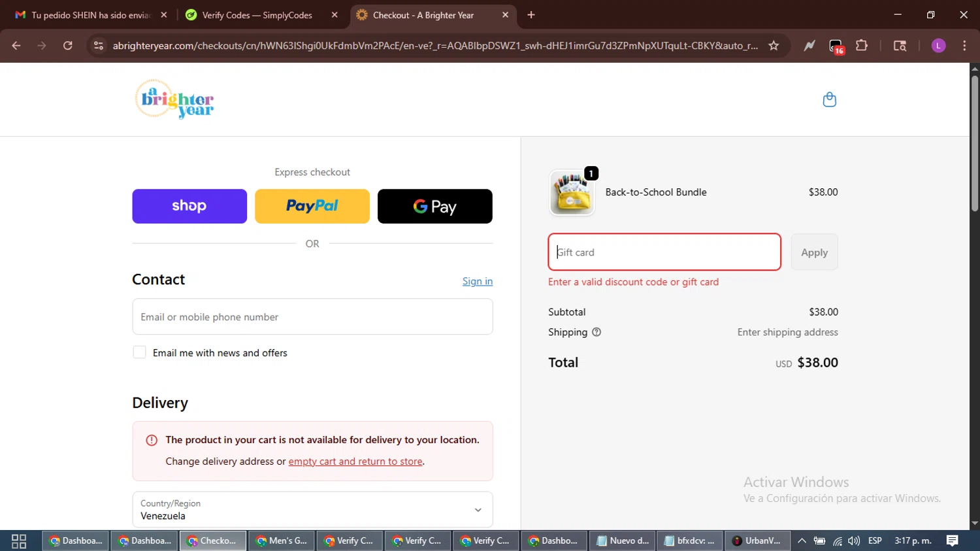Open the side panel search icon in the Chrome toolbar

tap(900, 46)
